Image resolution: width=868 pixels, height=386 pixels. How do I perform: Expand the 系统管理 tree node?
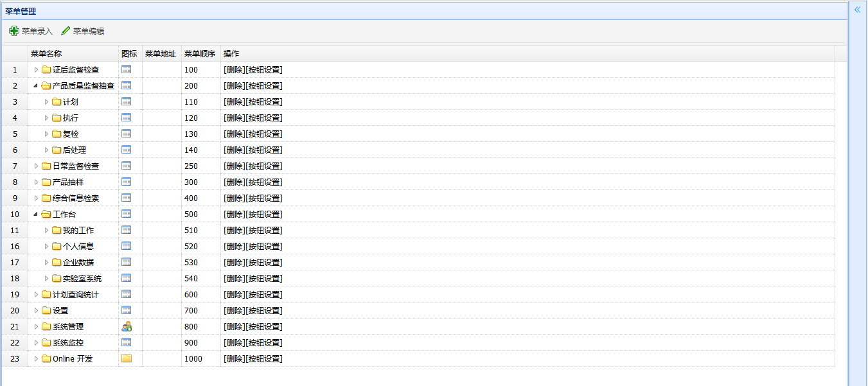pos(36,326)
